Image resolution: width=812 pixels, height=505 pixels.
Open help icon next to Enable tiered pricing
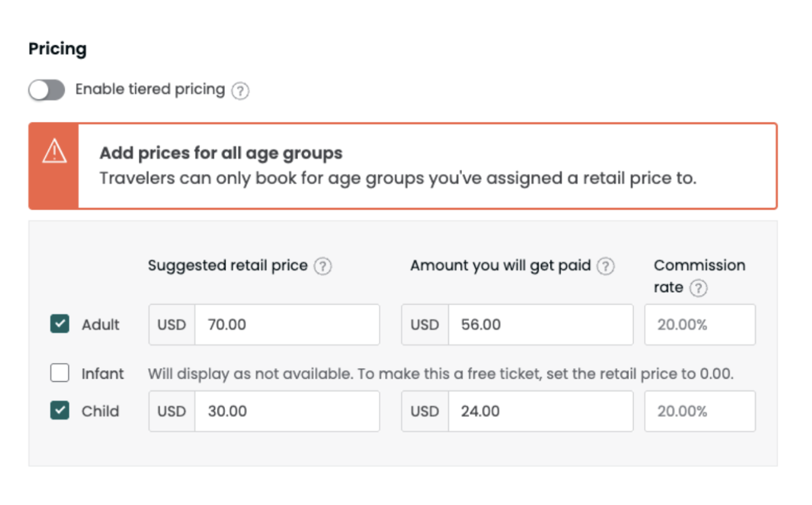pos(239,91)
